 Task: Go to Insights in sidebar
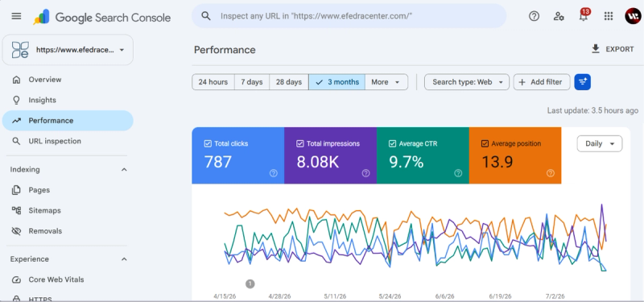point(68,100)
